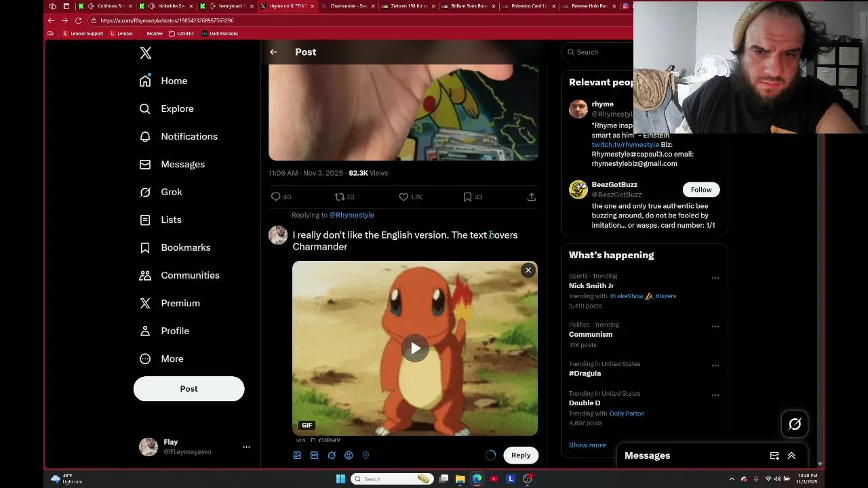
Task: Open Communities in the sidebar
Action: coord(180,275)
